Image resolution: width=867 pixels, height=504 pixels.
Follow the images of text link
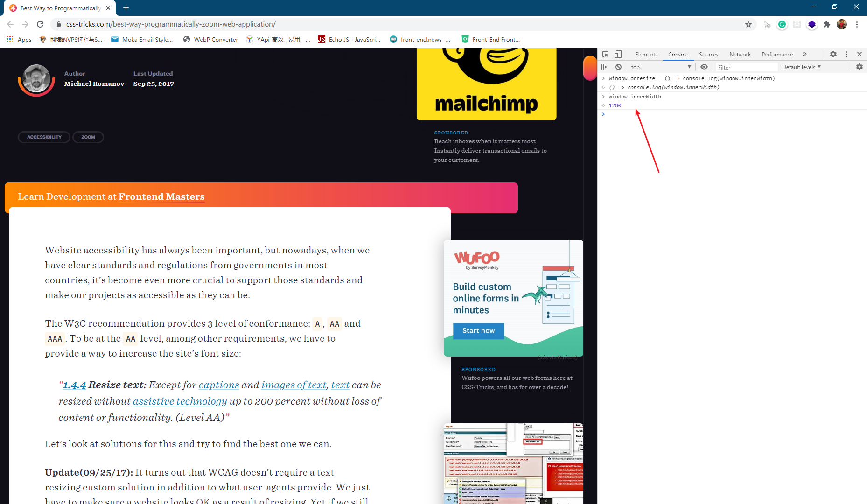(294, 385)
